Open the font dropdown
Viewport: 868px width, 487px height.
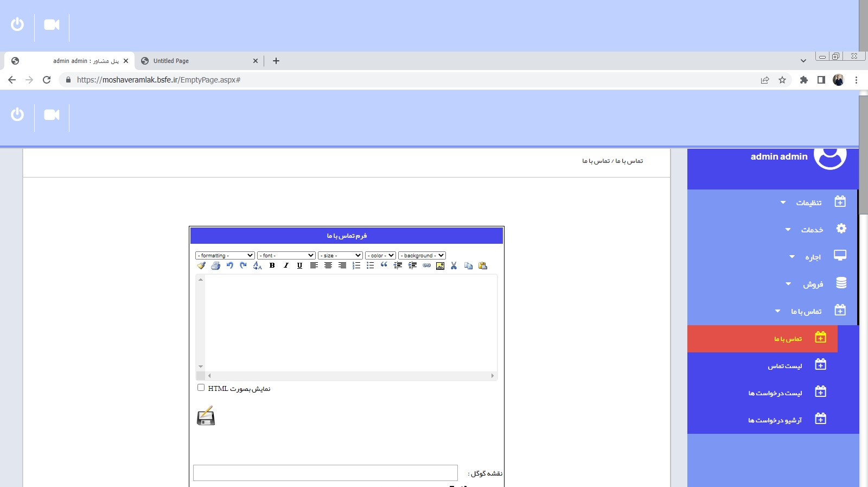click(286, 255)
